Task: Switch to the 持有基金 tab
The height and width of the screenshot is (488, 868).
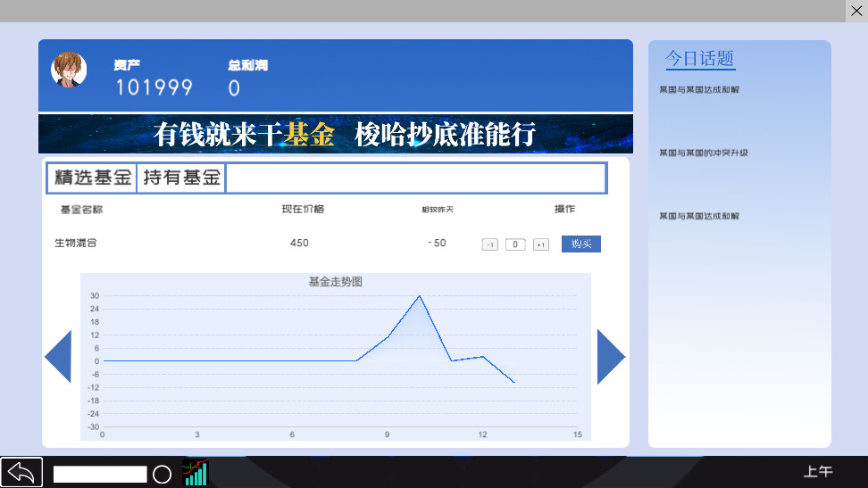Action: 181,178
